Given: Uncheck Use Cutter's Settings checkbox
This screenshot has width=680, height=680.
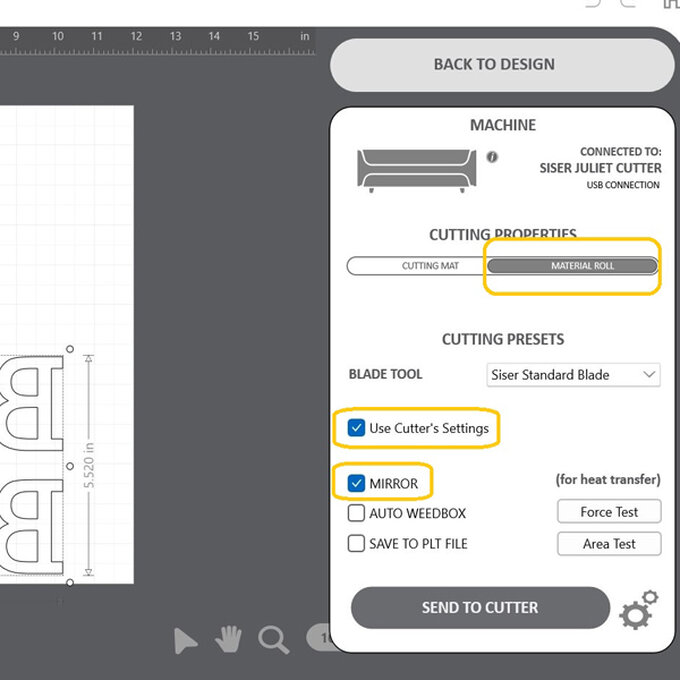Looking at the screenshot, I should pos(357,428).
